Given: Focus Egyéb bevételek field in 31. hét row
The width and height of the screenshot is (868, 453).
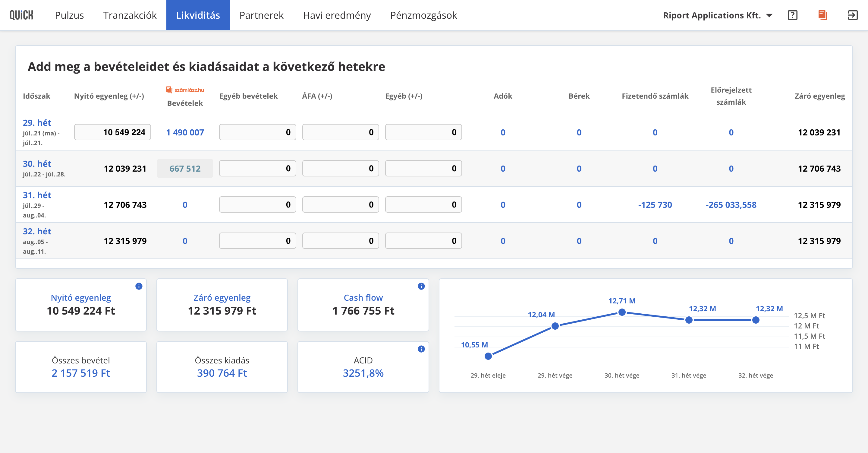Looking at the screenshot, I should [x=257, y=205].
